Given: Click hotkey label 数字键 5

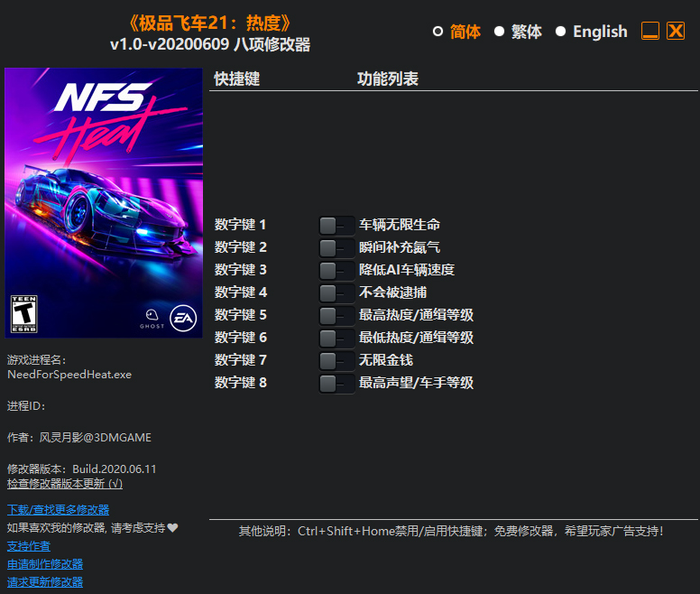Looking at the screenshot, I should pos(240,315).
